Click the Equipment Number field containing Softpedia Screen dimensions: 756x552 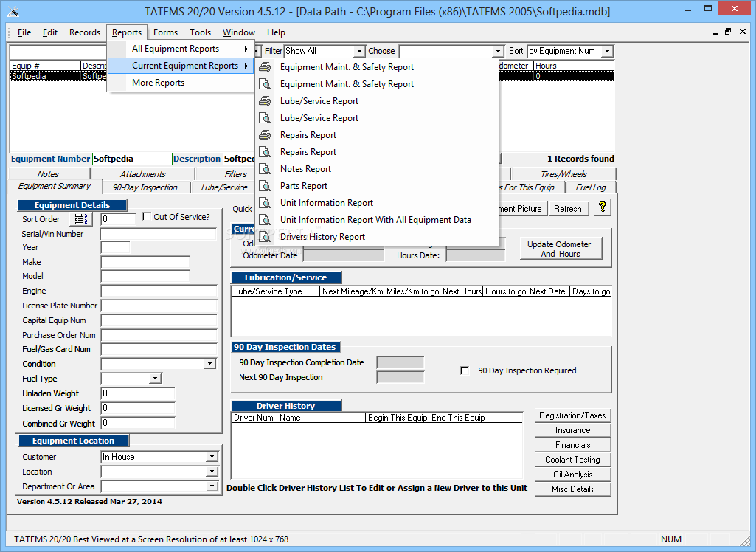click(132, 159)
